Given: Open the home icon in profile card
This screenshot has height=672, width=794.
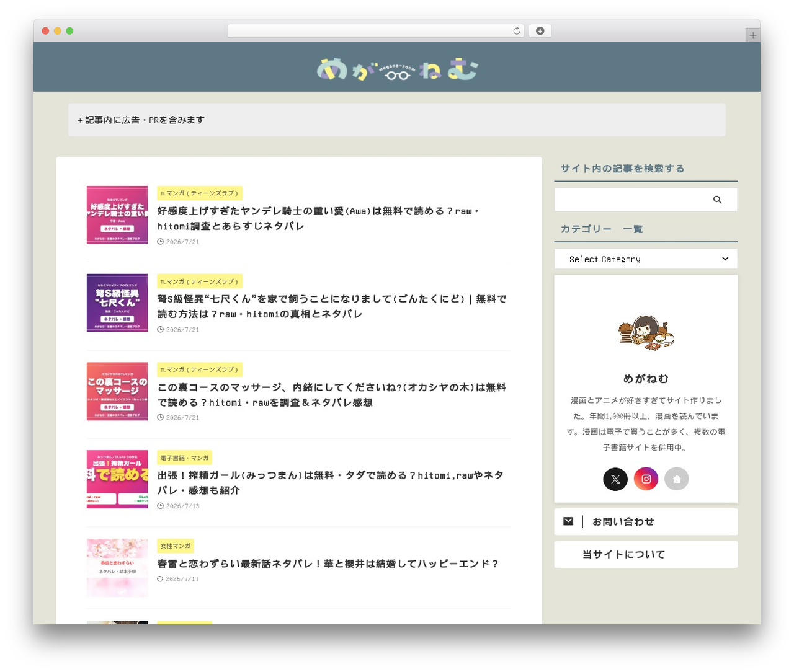Looking at the screenshot, I should click(x=677, y=479).
